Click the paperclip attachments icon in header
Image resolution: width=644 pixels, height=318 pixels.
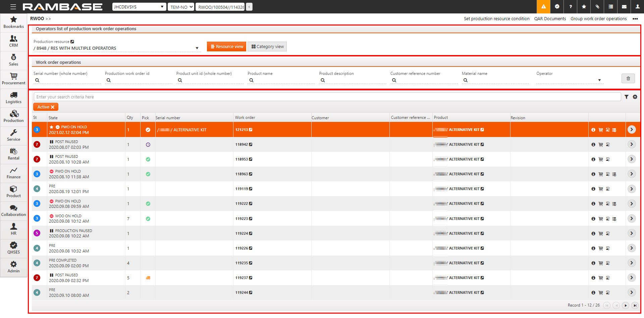point(597,7)
